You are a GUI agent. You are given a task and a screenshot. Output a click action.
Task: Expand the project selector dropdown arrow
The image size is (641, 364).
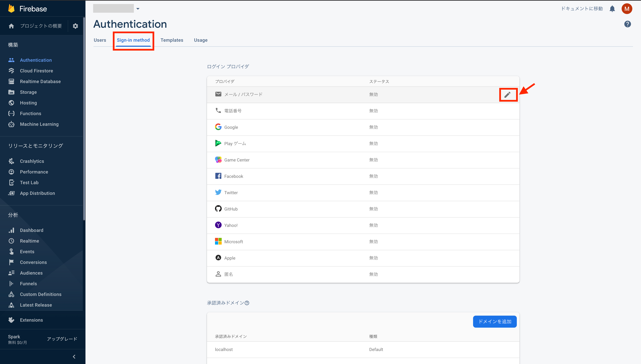(138, 9)
